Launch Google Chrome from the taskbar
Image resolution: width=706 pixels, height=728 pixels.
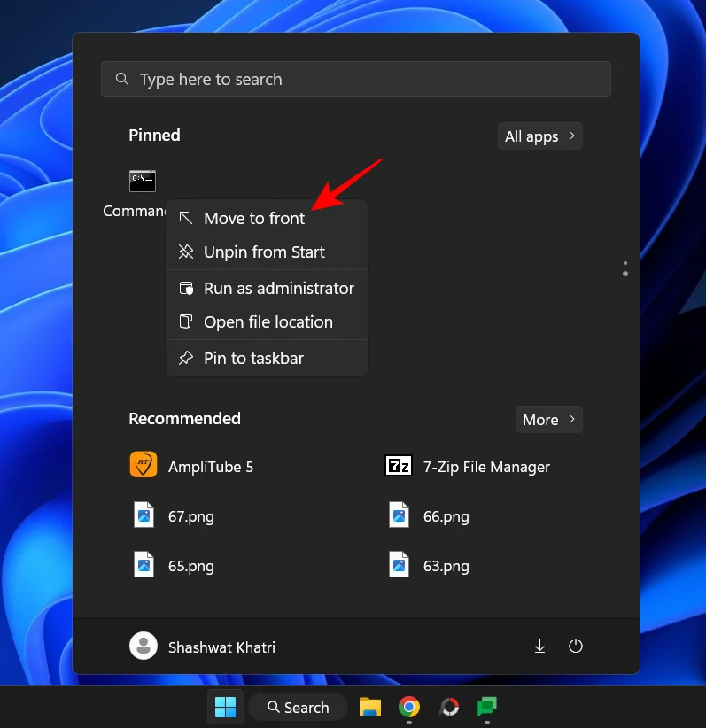point(409,707)
